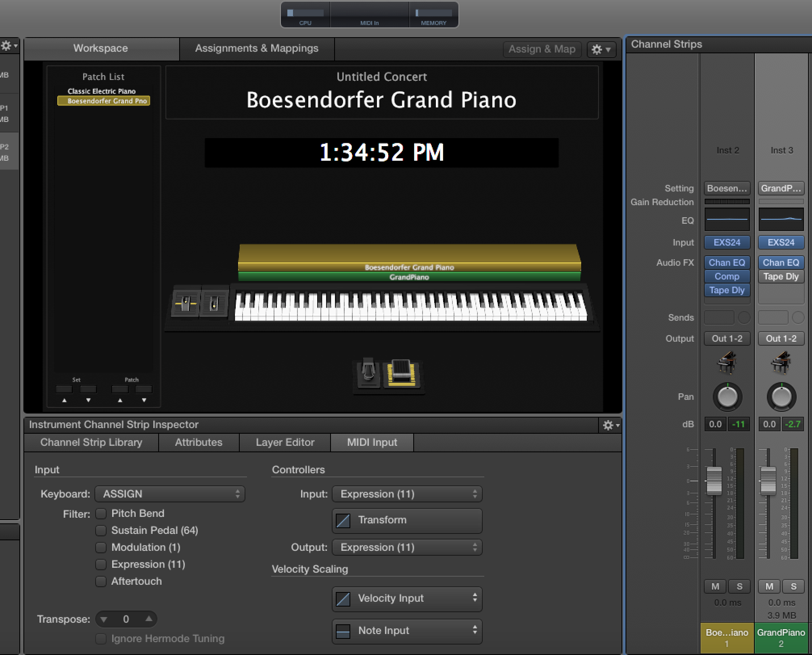Click the modulation wheel beside the keyboard
812x655 pixels.
214,303
